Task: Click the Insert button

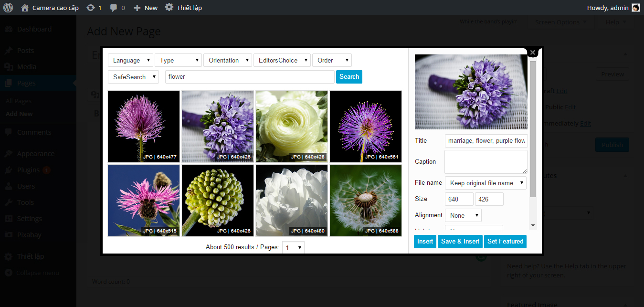Action: click(x=425, y=242)
